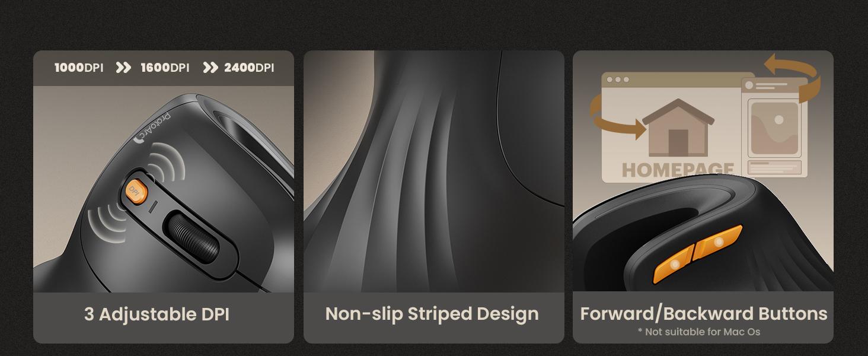The image size is (868, 356).
Task: Select the 1600DPI label
Action: [165, 68]
